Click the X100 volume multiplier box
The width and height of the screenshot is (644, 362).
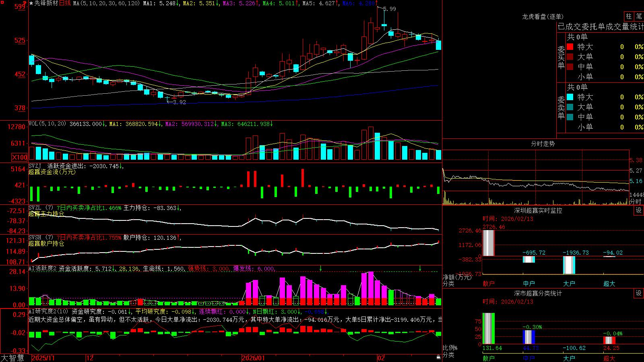pos(19,157)
